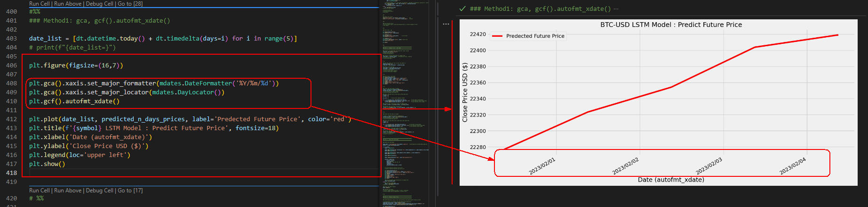Click the 2023/02/04 x-axis label
This screenshot has width=868, height=207.
pos(793,166)
